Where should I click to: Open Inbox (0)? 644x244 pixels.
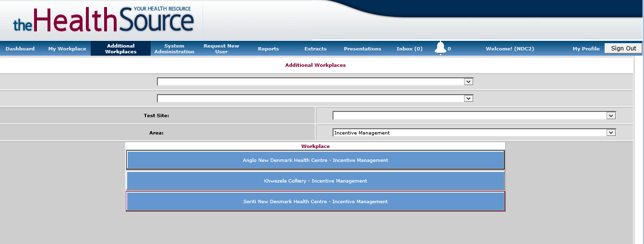(x=409, y=49)
